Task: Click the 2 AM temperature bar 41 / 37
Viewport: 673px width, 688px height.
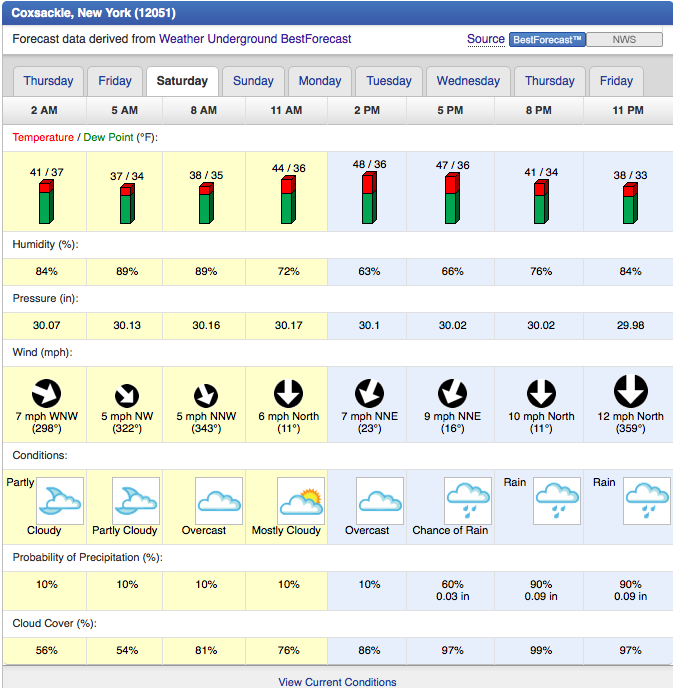Action: 46,201
